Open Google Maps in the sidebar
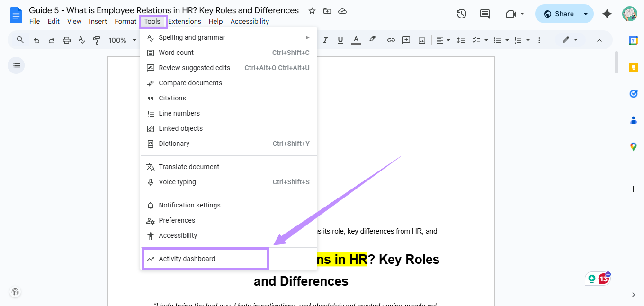The height and width of the screenshot is (306, 644). pos(634,147)
